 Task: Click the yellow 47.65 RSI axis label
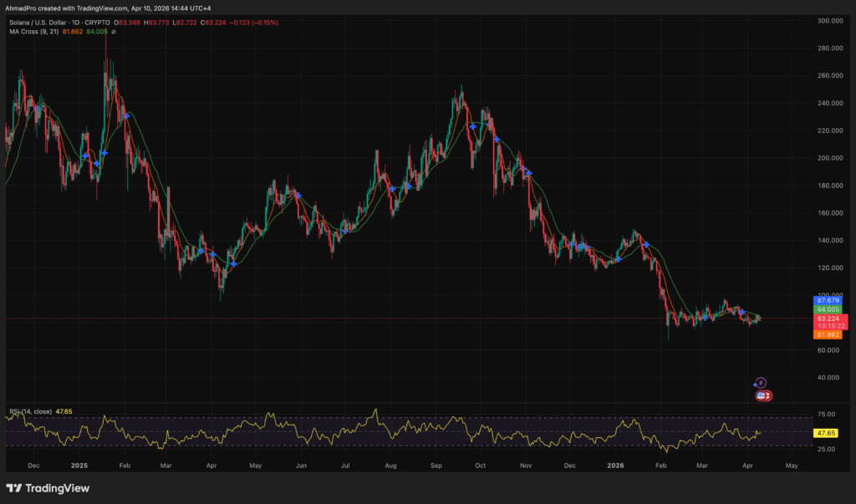point(826,433)
